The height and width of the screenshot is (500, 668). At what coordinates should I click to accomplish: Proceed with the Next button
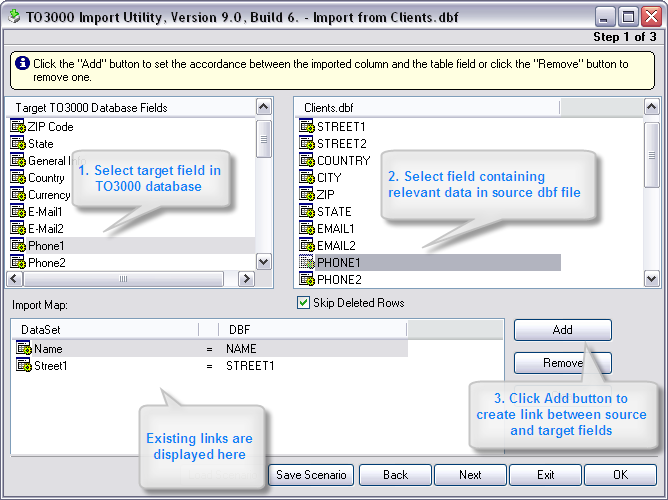(470, 475)
